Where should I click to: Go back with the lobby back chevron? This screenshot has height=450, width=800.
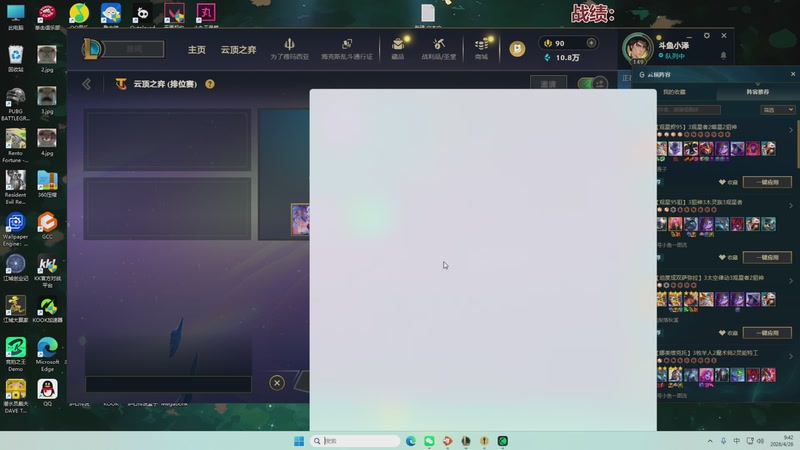click(x=87, y=84)
